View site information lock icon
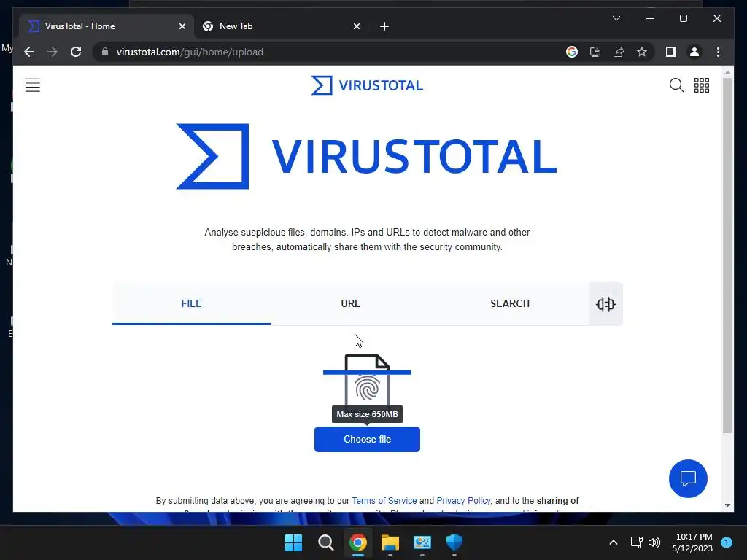Image resolution: width=747 pixels, height=560 pixels. tap(105, 52)
